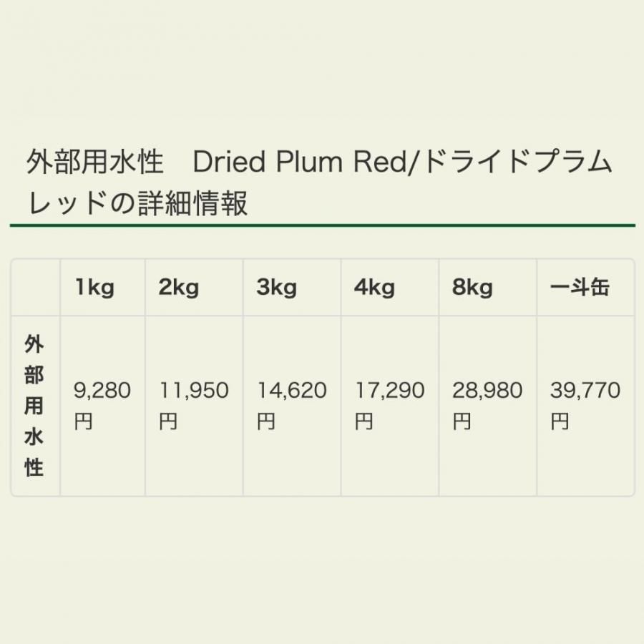644x644 pixels.
Task: Click the ドライドプラム text in heading
Action: tap(517, 162)
